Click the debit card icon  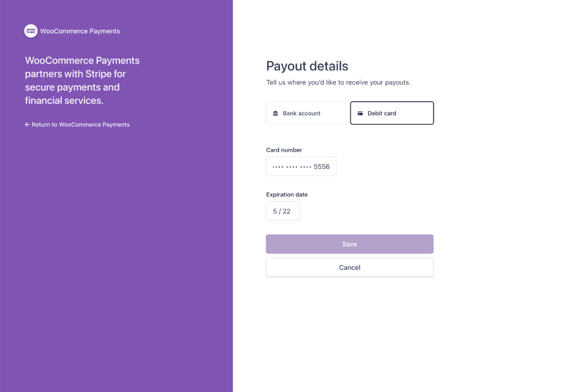[360, 114]
